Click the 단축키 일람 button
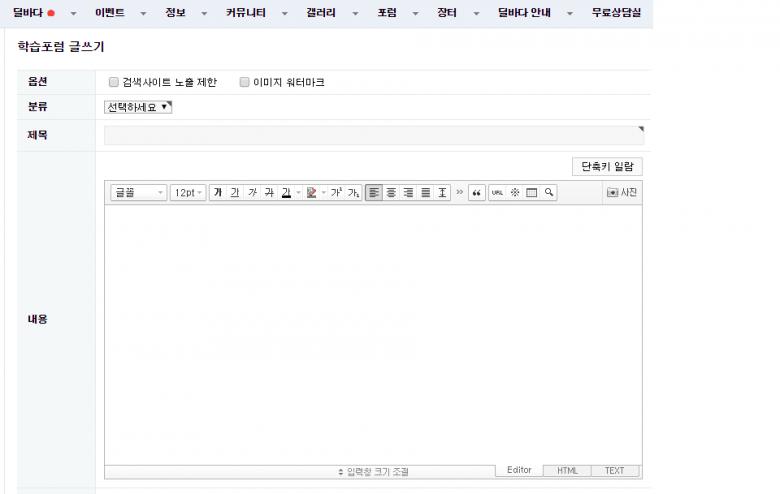Viewport: 780px width, 494px height. (x=606, y=167)
